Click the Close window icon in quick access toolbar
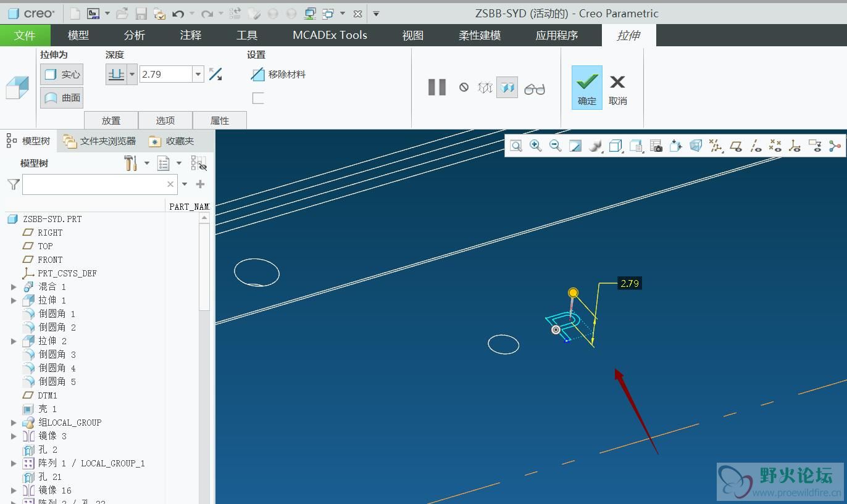The height and width of the screenshot is (504, 847). point(357,13)
